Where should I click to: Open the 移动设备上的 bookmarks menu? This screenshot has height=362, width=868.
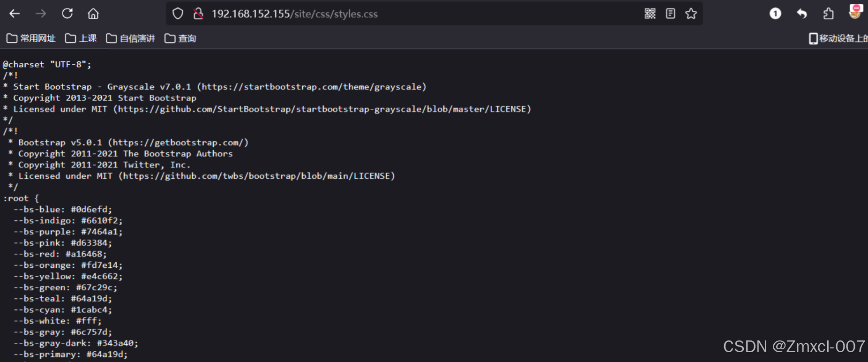point(839,38)
